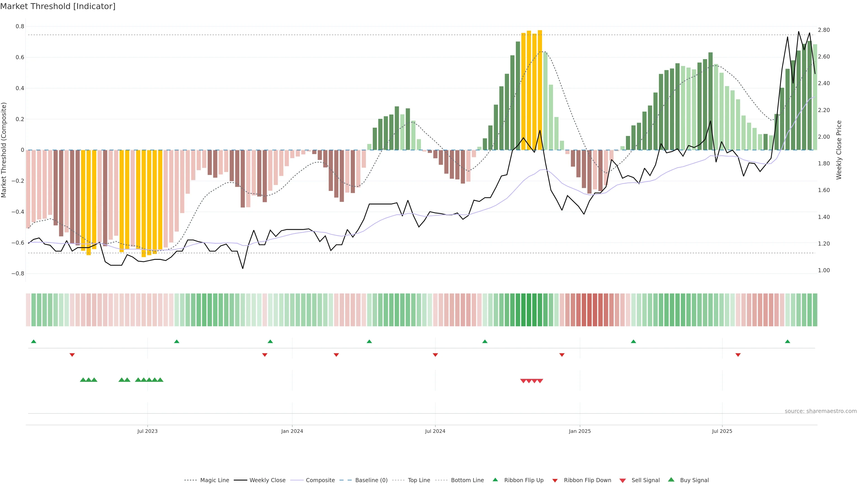Screen dimensions: 868x488
Task: Click Buy Signal legend triangle icon
Action: (x=671, y=480)
